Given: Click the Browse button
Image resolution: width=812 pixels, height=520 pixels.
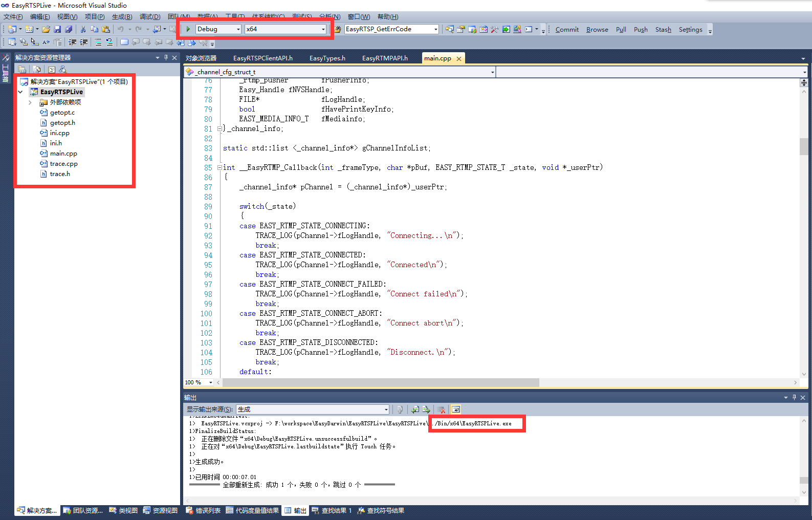Looking at the screenshot, I should pos(597,30).
